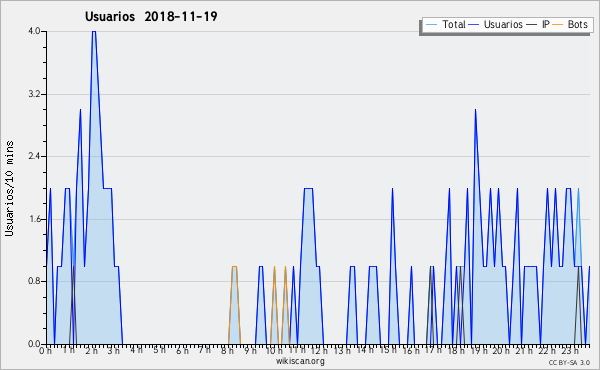The image size is (600, 370).
Task: Click the 0.8 y-axis value
Action: (x=34, y=281)
